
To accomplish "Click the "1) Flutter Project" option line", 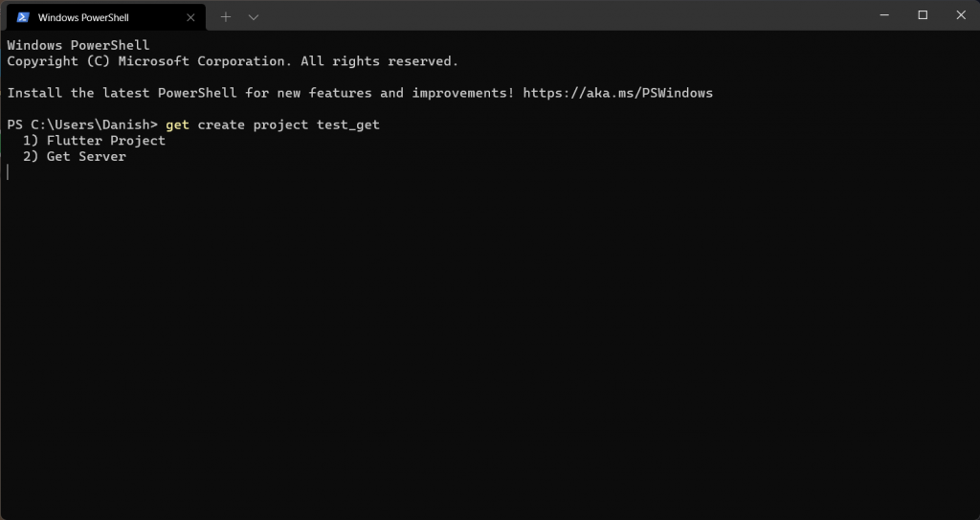I will click(94, 141).
